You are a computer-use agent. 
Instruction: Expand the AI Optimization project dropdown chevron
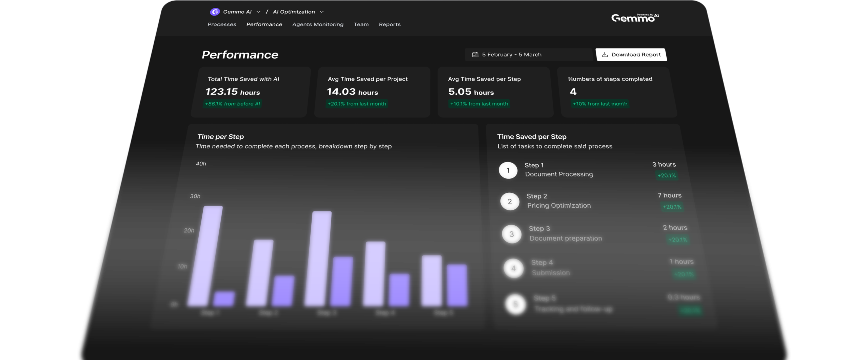pos(322,12)
